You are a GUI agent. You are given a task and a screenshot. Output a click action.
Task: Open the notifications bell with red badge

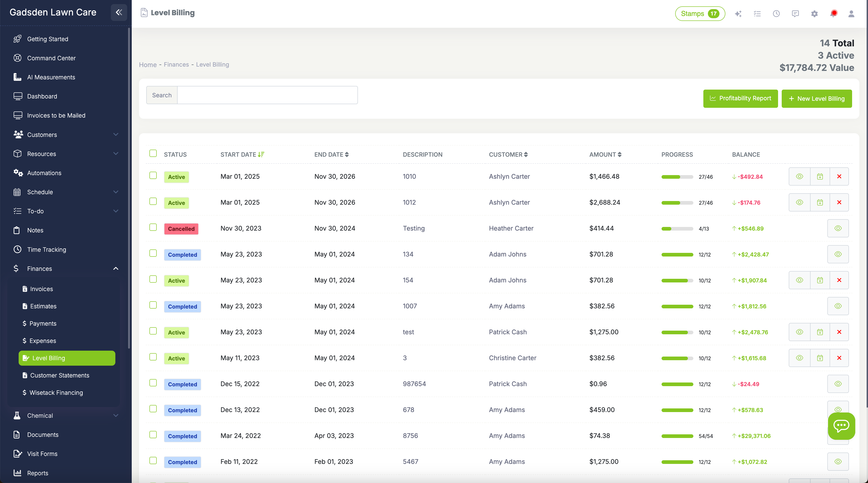coord(834,14)
